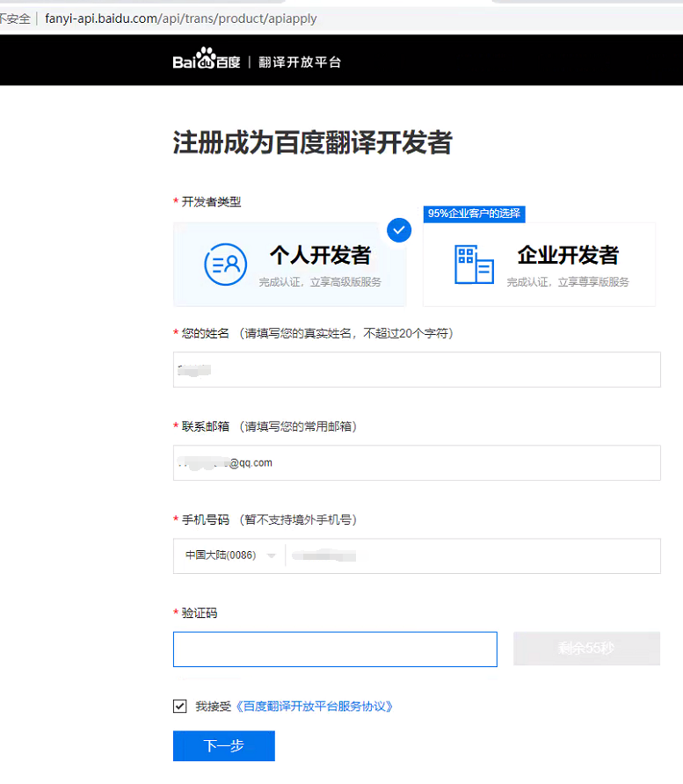Focus the 验证码 verification code field
683x784 pixels.
pyautogui.click(x=335, y=649)
